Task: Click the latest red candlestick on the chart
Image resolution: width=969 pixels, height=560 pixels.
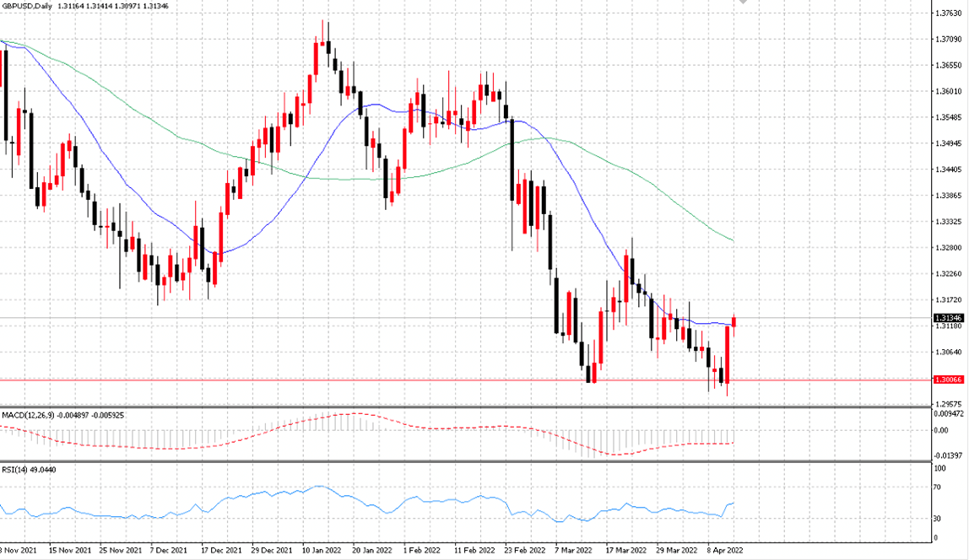Action: (x=734, y=321)
